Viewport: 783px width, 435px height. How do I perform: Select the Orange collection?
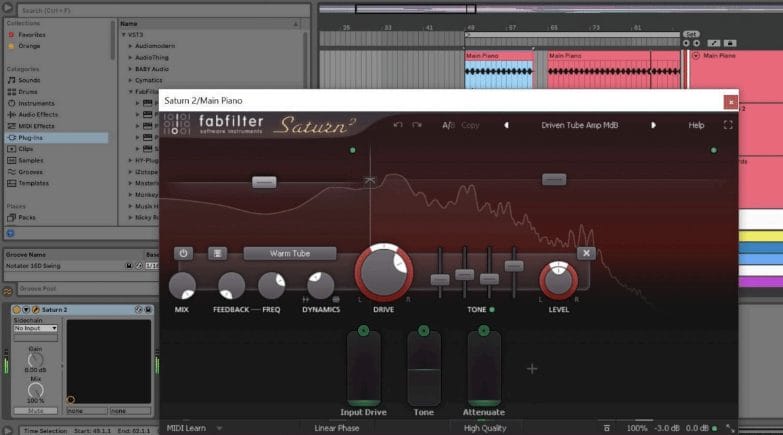click(x=29, y=46)
